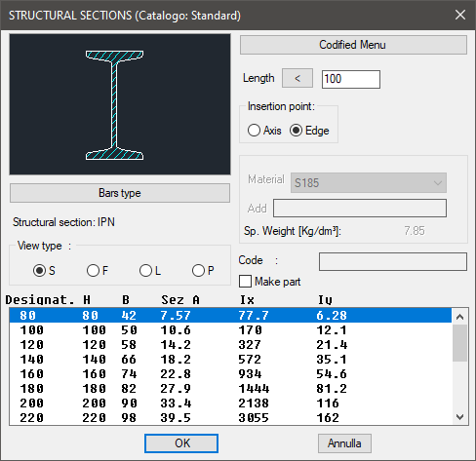Choose view type L radio button

point(145,270)
